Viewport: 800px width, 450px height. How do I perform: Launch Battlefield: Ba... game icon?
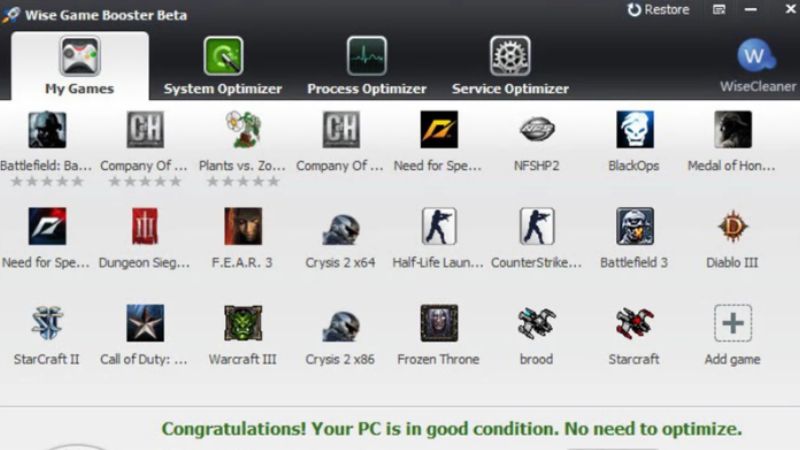47,130
